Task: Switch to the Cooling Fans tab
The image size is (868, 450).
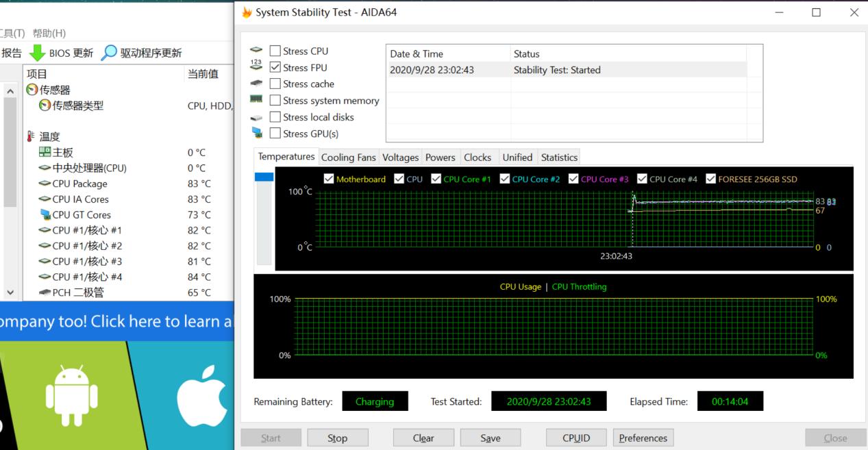Action: pyautogui.click(x=348, y=157)
